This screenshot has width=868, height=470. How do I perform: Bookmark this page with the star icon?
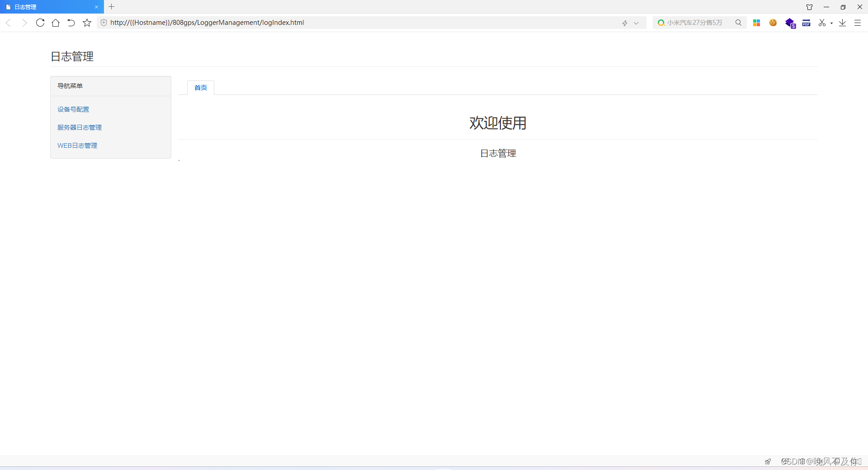click(87, 23)
